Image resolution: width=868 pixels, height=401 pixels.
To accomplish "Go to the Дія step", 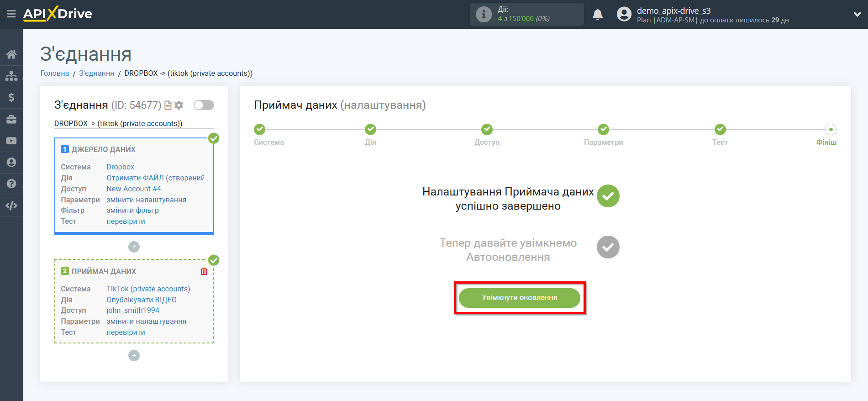I will (x=370, y=129).
